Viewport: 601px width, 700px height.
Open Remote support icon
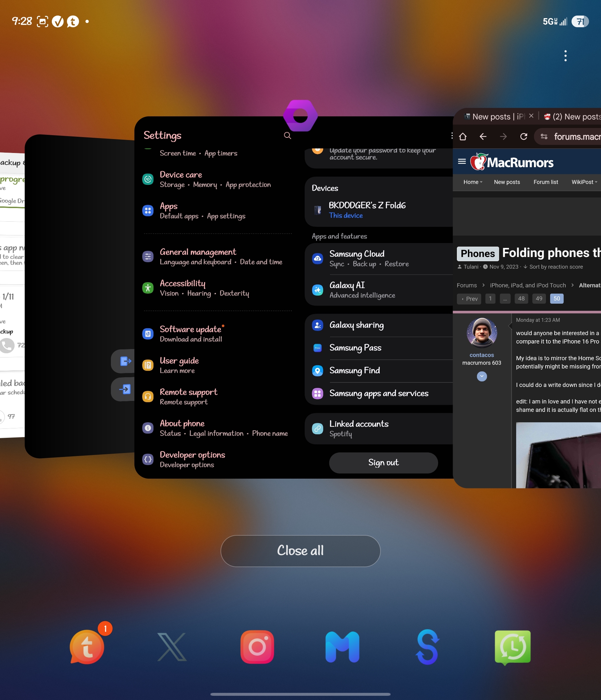[x=148, y=397]
